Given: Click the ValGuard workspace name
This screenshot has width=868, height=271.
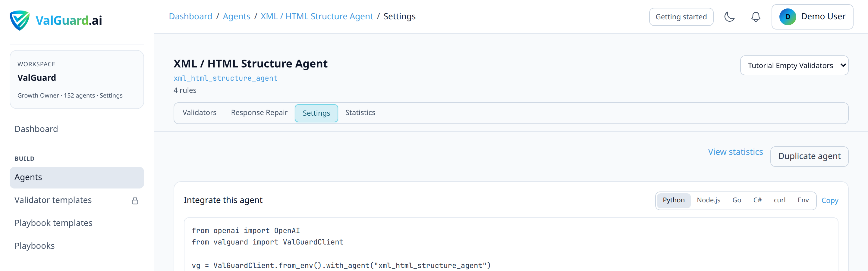Looking at the screenshot, I should tap(37, 78).
